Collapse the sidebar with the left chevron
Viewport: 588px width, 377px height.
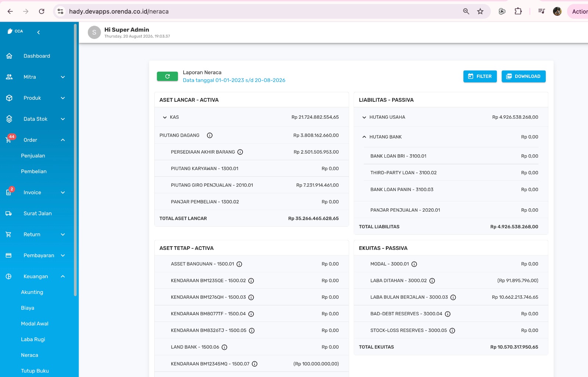click(39, 32)
